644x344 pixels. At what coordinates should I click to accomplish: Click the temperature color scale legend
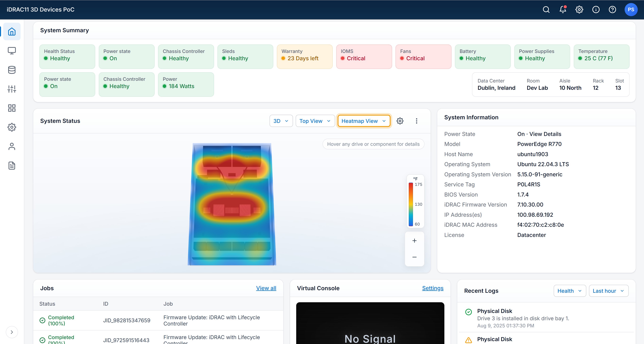pos(415,201)
